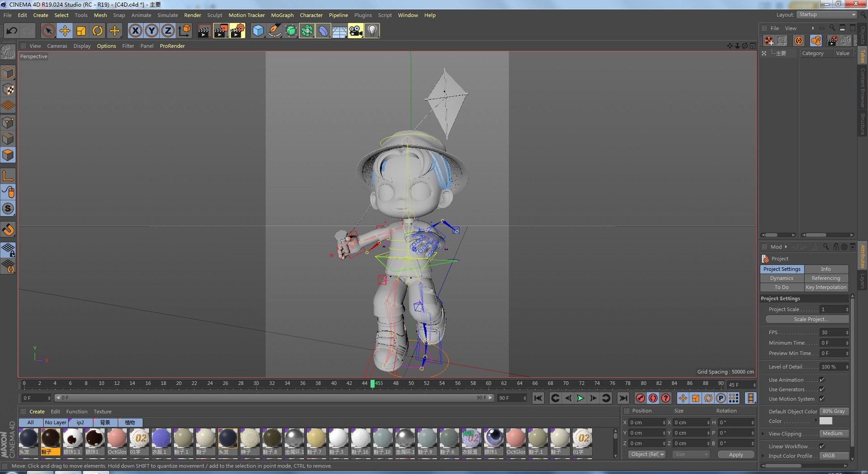Click the Apply coordinates button
The width and height of the screenshot is (868, 474).
[736, 455]
